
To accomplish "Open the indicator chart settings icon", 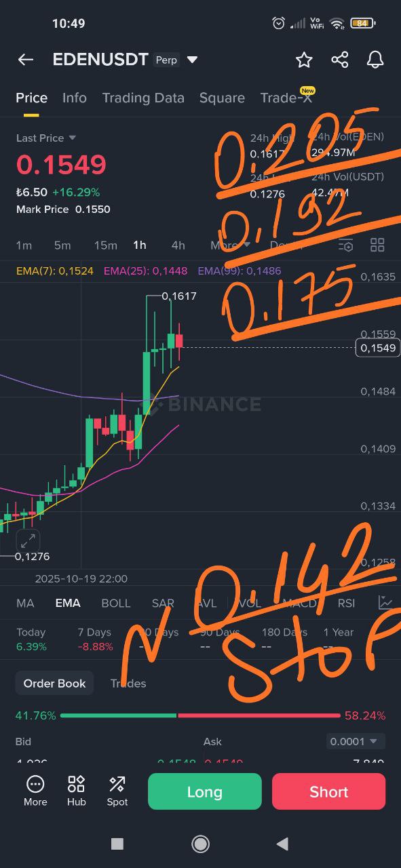I will [385, 602].
